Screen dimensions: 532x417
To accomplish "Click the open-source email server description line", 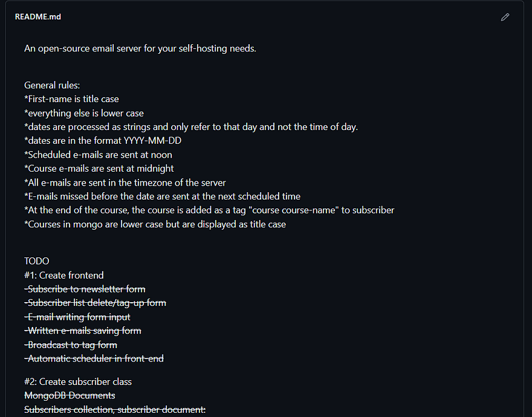I will point(140,48).
